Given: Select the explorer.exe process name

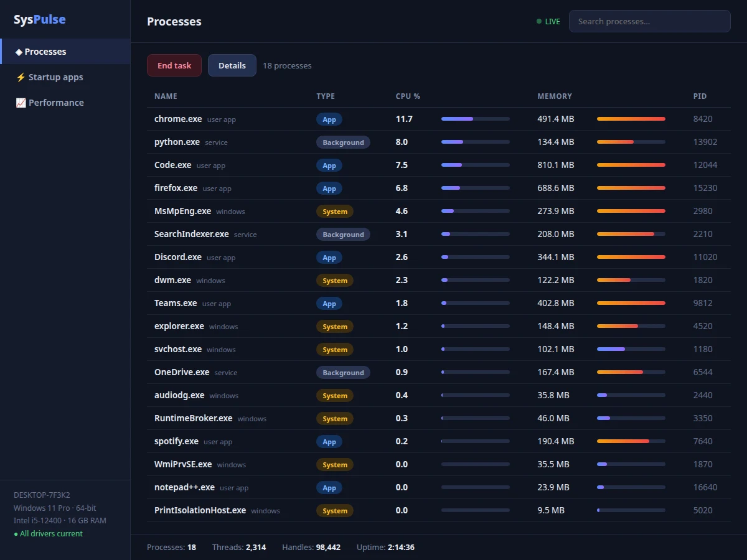Looking at the screenshot, I should pyautogui.click(x=179, y=326).
